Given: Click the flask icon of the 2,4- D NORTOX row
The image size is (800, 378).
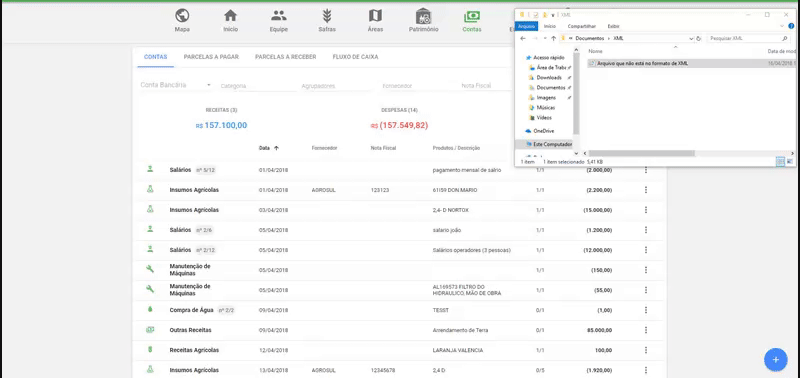Looking at the screenshot, I should coord(150,209).
